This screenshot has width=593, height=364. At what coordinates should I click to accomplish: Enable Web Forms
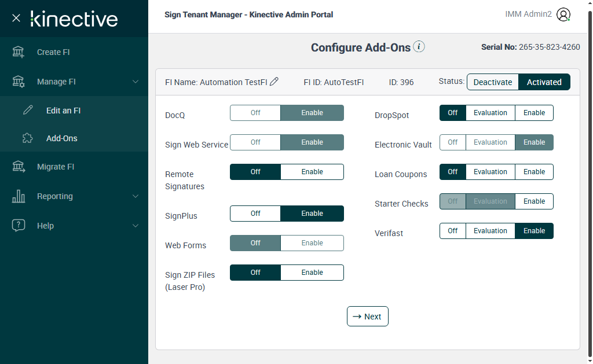click(x=312, y=242)
